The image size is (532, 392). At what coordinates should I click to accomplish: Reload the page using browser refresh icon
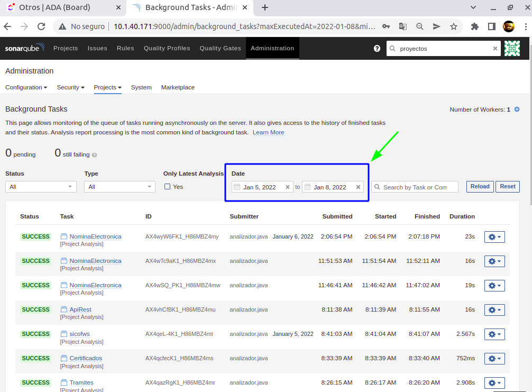(41, 26)
